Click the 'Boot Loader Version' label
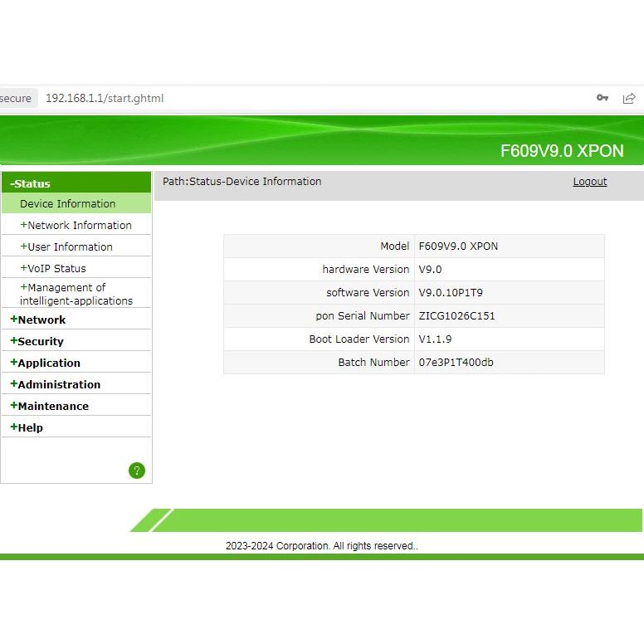The image size is (644, 644). tap(359, 339)
